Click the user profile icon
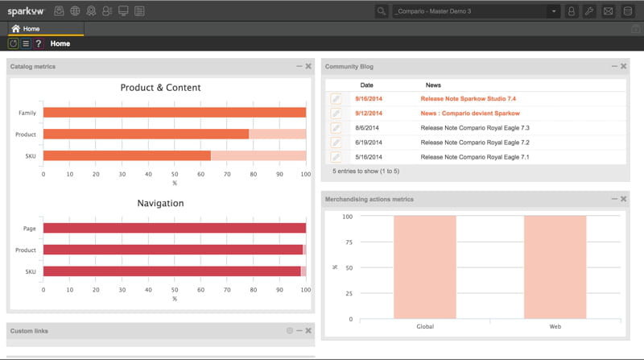This screenshot has height=360, width=644. [x=572, y=11]
